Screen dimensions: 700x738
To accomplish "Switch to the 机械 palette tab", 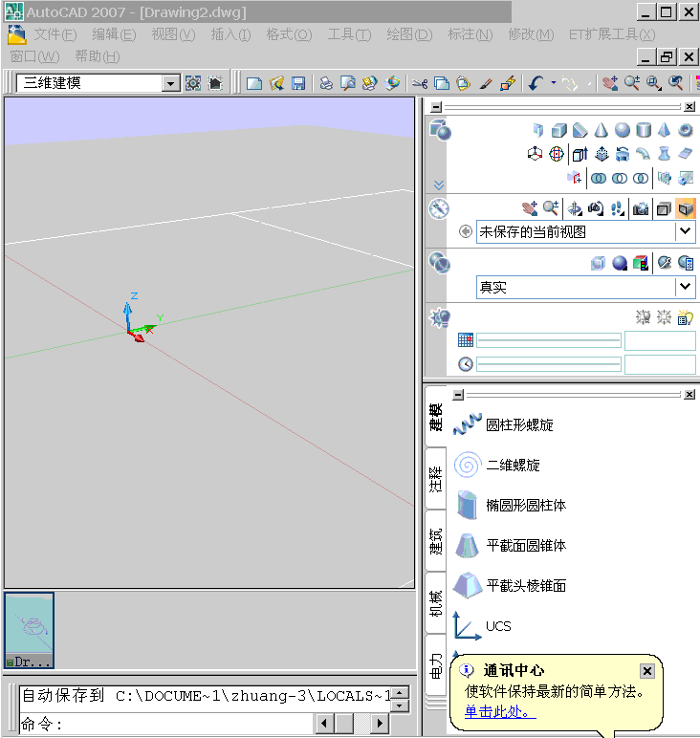I will click(436, 603).
